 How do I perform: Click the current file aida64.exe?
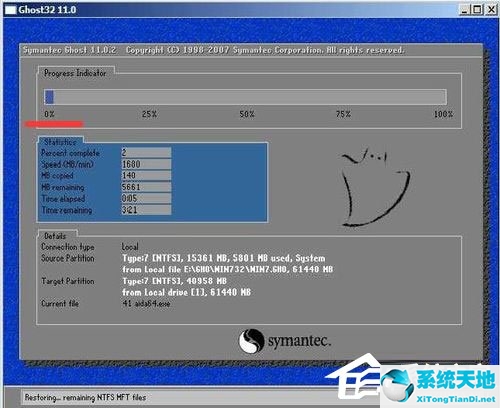(146, 304)
